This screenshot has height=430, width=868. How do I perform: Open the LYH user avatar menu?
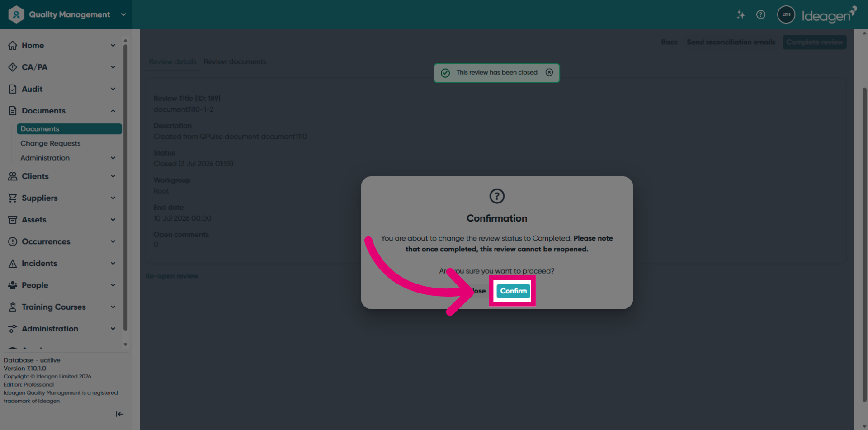point(786,14)
